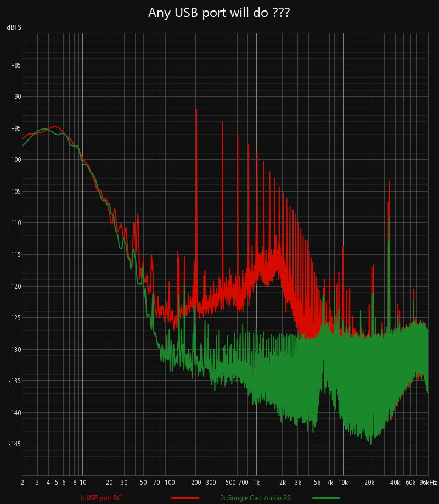
Task: Click the chart title 'Any USB port will do ???'
Action: click(x=219, y=13)
